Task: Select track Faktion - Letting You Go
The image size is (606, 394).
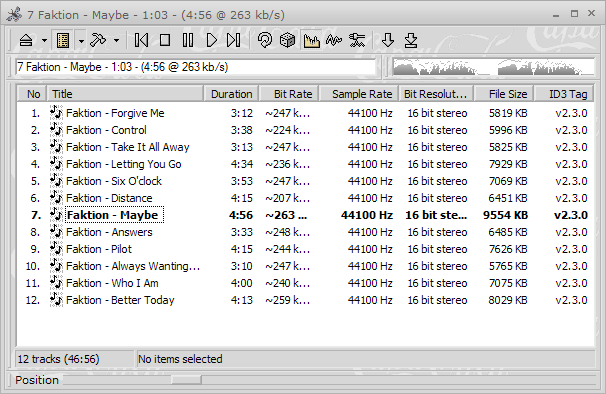Action: coord(124,164)
